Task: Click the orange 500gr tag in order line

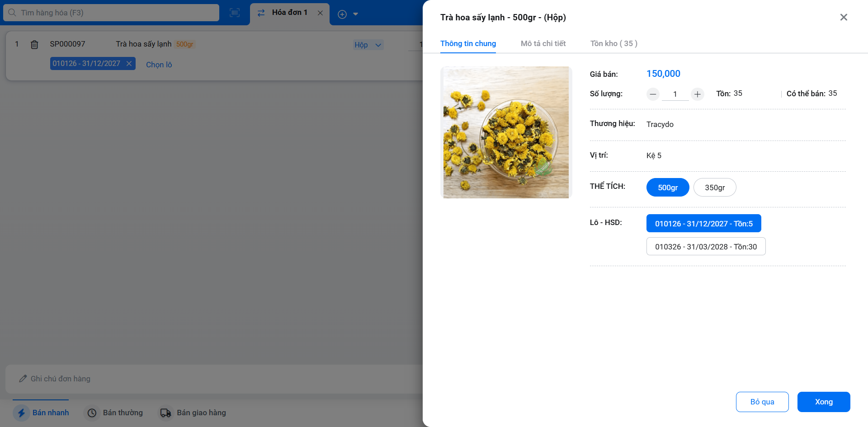Action: click(184, 44)
